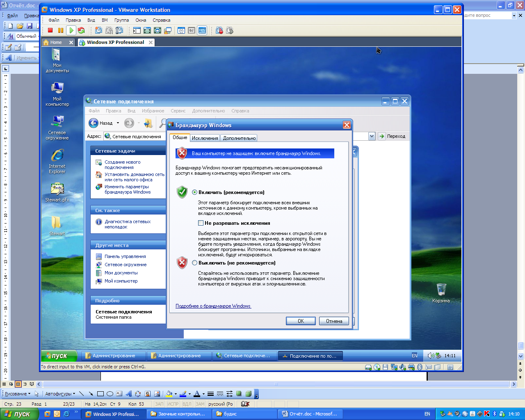Image resolution: width=525 pixels, height=420 pixels.
Task: Switch to 'Сетевые подключе...' VM taskbar button
Action: click(245, 356)
